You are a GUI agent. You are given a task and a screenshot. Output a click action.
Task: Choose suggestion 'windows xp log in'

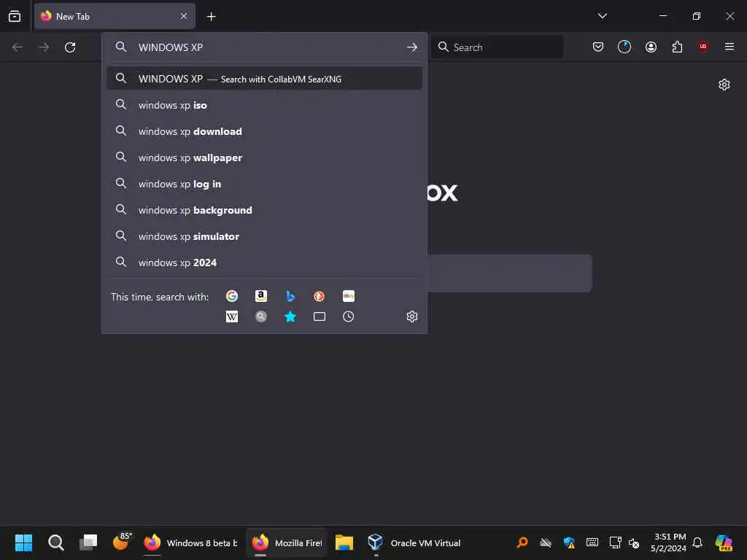[264, 184]
